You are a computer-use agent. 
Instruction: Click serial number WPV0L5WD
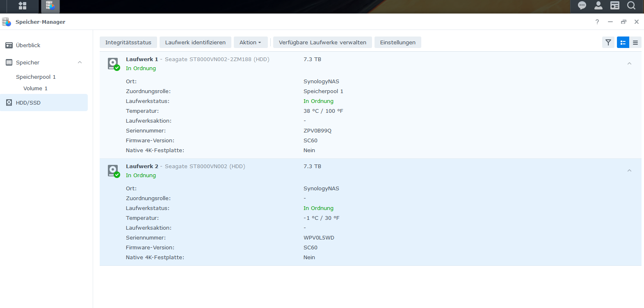point(319,237)
